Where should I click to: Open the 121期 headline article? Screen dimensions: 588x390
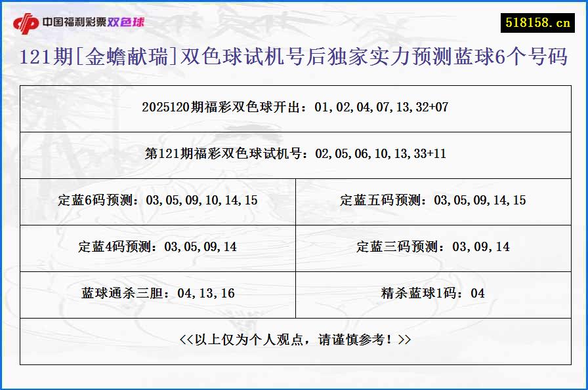click(x=294, y=57)
